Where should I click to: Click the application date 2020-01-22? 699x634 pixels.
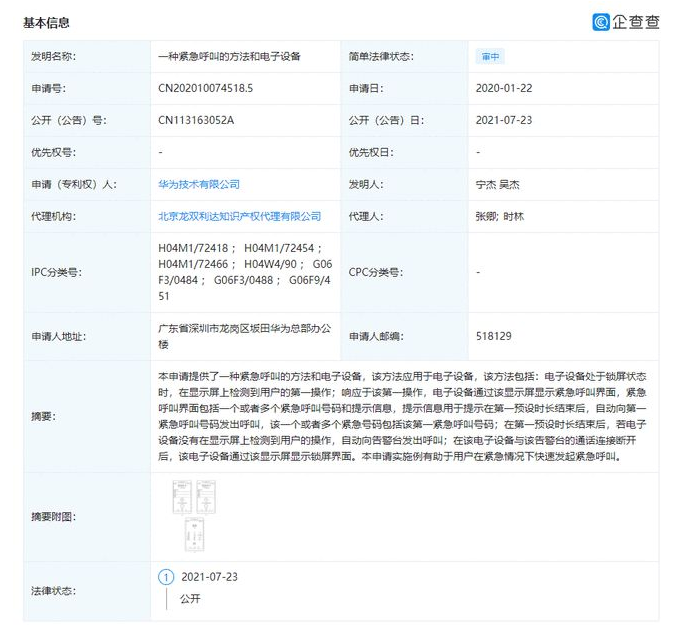pos(504,89)
